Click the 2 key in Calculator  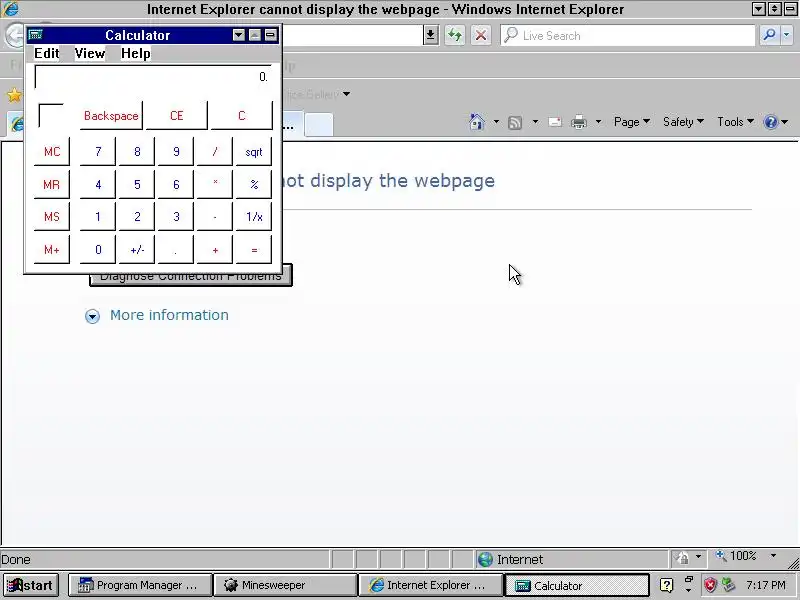point(137,217)
